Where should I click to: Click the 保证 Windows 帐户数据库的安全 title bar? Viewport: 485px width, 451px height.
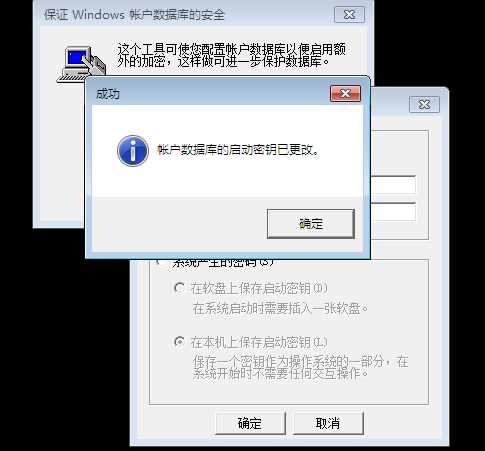(187, 15)
